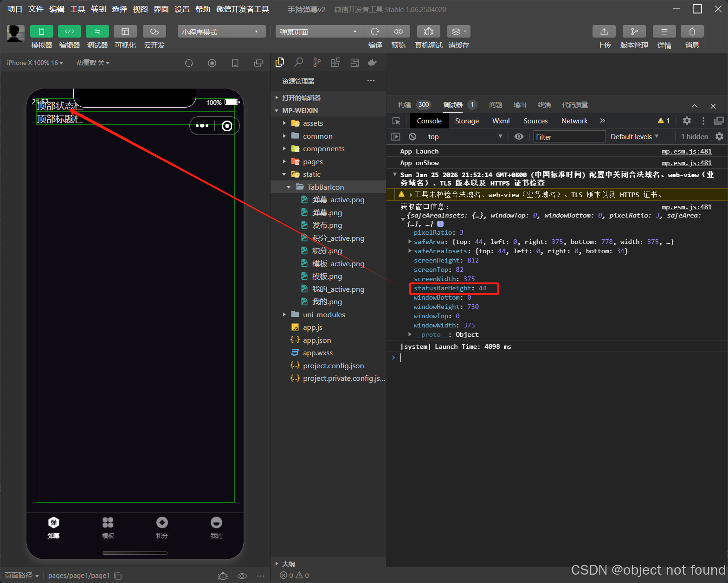Collapse the MP-WEIXIN project root
Image resolution: width=728 pixels, height=583 pixels.
(x=328, y=110)
